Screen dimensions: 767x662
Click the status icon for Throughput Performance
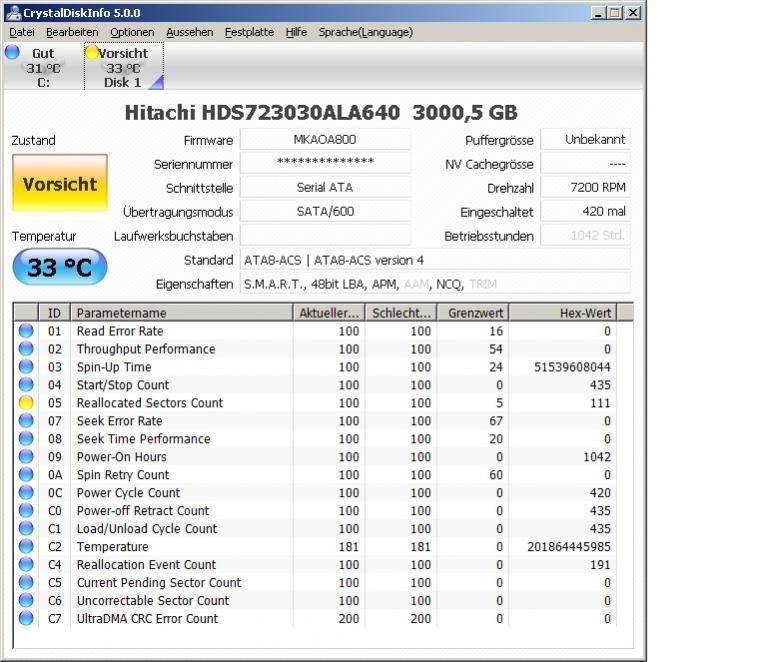pos(26,349)
